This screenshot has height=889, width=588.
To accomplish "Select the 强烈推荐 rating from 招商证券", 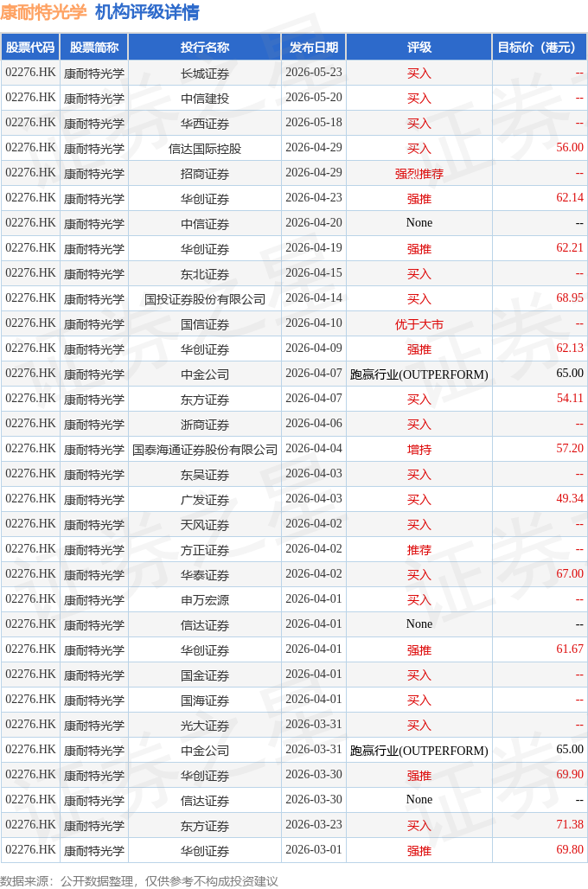I will click(x=419, y=174).
